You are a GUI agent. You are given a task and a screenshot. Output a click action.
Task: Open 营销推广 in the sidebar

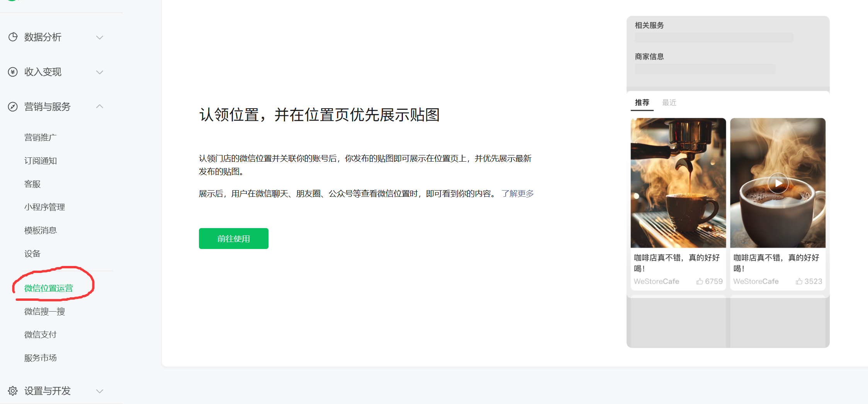click(x=41, y=138)
